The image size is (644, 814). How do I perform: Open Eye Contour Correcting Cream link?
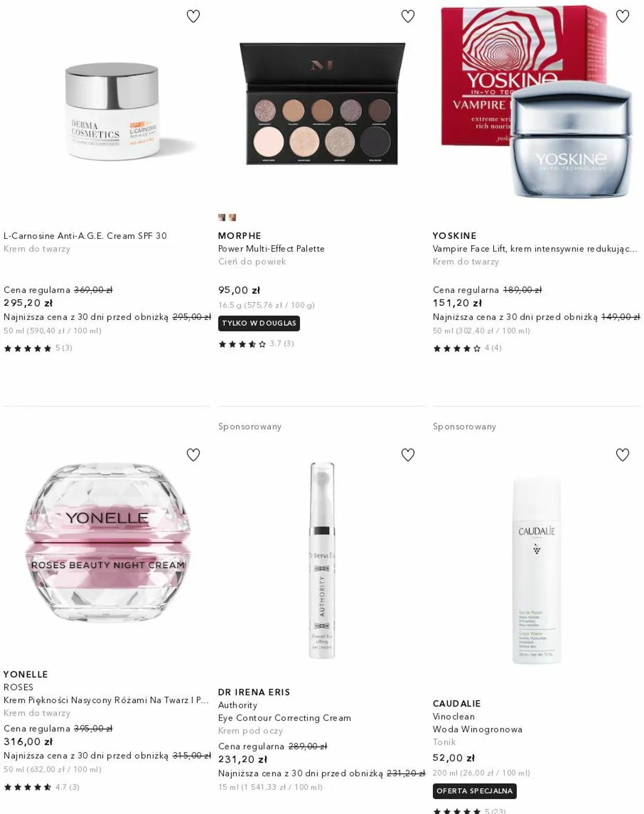284,718
